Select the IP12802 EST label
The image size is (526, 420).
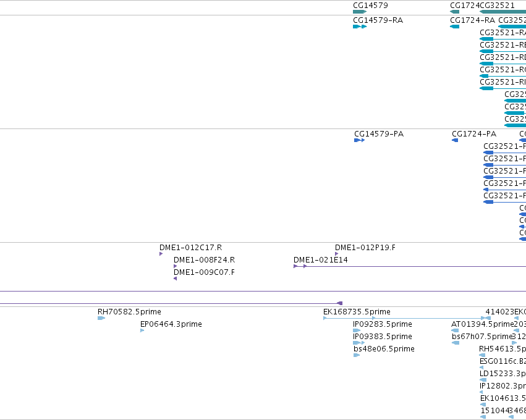coord(503,386)
